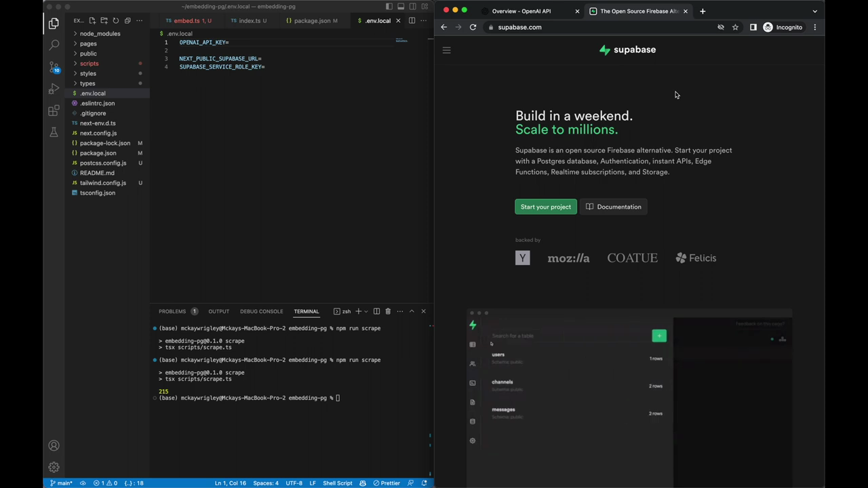The height and width of the screenshot is (488, 868).
Task: Split the terminal pane
Action: click(376, 311)
